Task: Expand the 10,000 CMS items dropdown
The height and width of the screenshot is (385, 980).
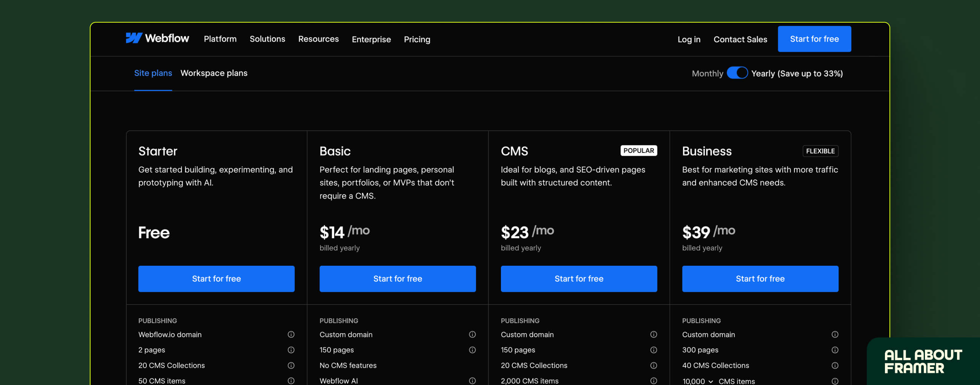Action: 697,381
